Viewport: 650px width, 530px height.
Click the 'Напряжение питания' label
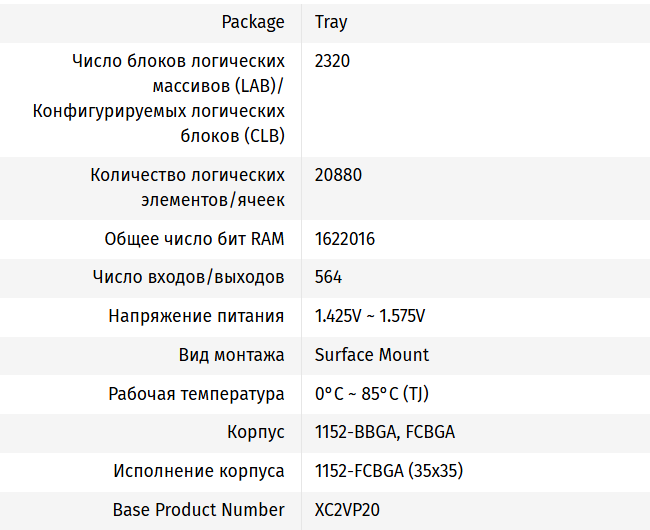click(x=196, y=316)
